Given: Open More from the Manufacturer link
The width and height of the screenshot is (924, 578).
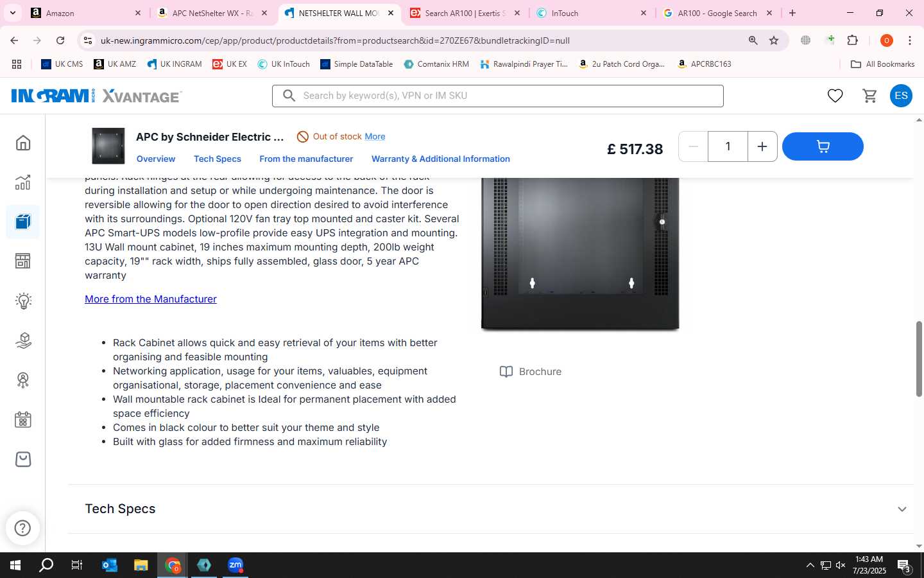Looking at the screenshot, I should pyautogui.click(x=151, y=299).
